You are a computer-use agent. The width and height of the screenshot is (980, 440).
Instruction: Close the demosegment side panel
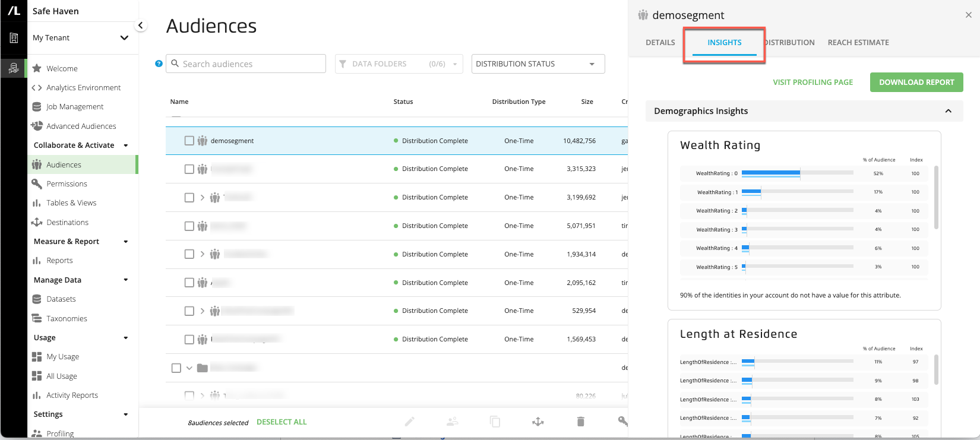pos(969,15)
